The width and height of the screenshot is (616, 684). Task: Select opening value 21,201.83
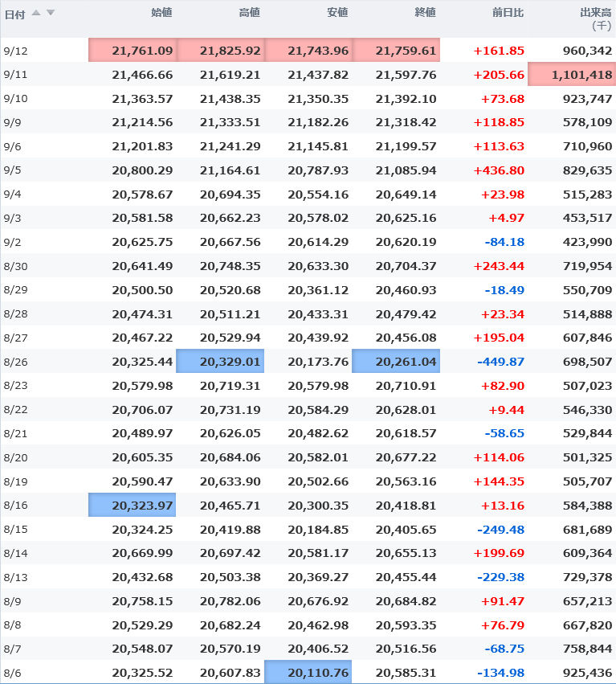[x=142, y=146]
